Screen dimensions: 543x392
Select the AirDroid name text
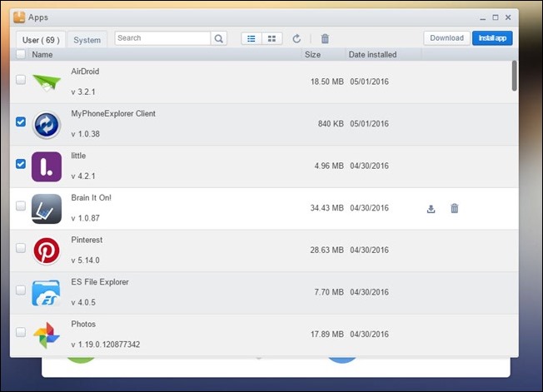click(85, 72)
